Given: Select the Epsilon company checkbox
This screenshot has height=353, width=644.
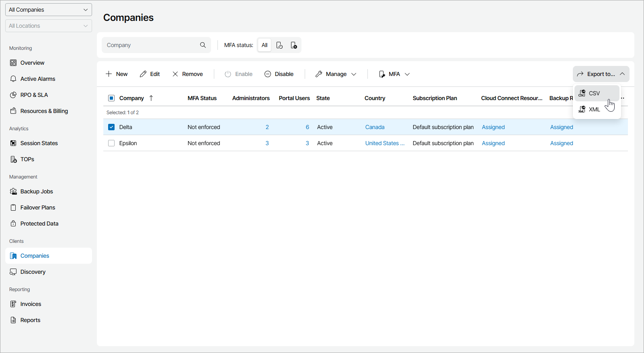Looking at the screenshot, I should pyautogui.click(x=111, y=143).
